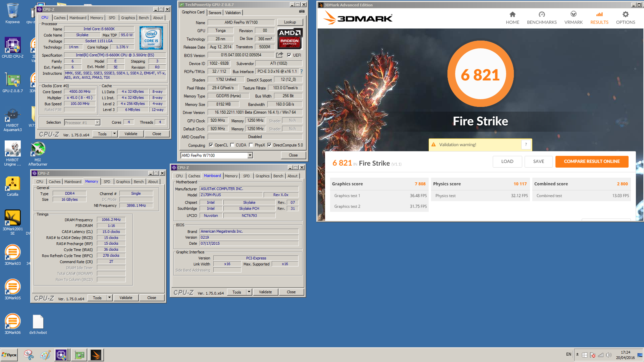This screenshot has height=362, width=644.
Task: Expand Tools arrow in Memory tab CPU-Z window
Action: tap(109, 298)
